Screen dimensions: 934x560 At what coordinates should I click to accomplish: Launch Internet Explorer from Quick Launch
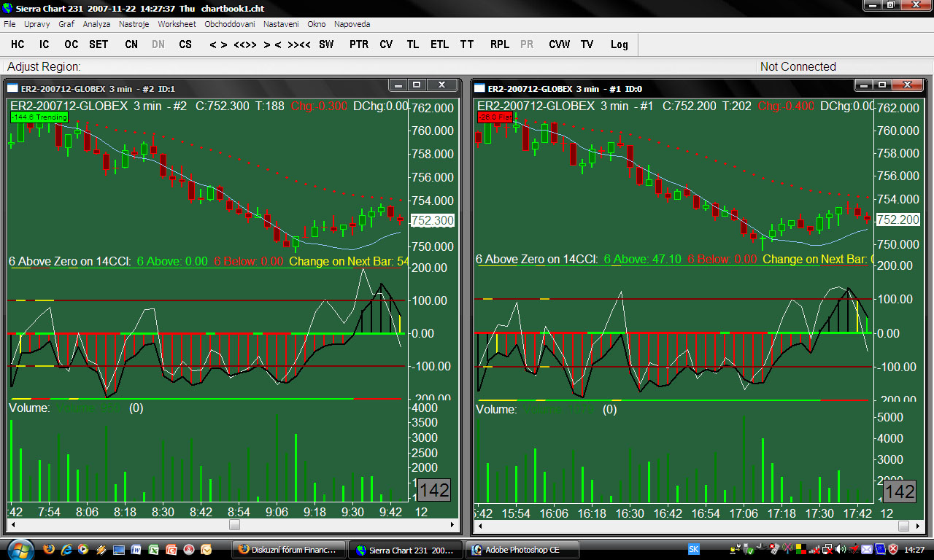[x=66, y=549]
